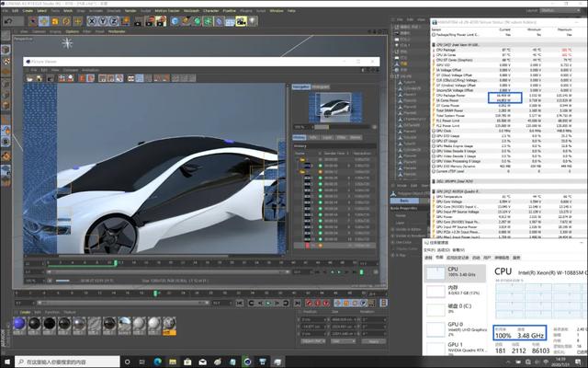Click the green Subdivision Surface generator icon
Viewport: 588px width, 368px height.
pos(197,21)
